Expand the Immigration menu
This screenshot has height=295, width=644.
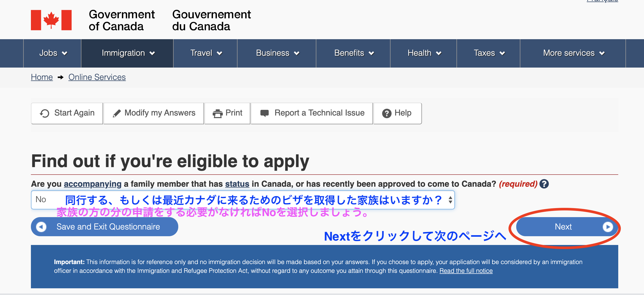[x=128, y=53]
